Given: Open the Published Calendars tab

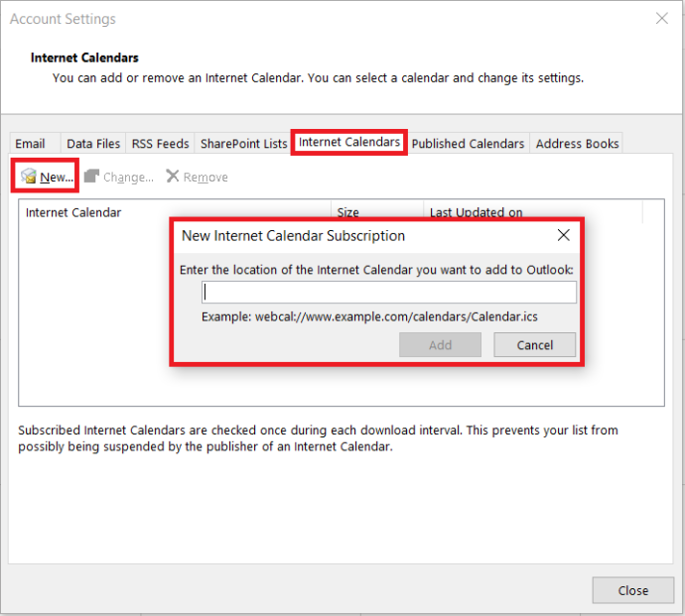Looking at the screenshot, I should (468, 144).
